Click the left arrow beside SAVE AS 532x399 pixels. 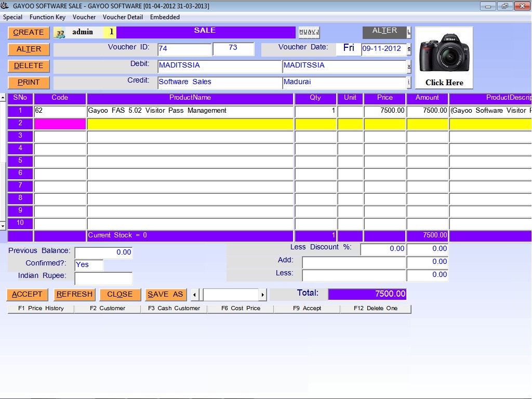pos(194,295)
